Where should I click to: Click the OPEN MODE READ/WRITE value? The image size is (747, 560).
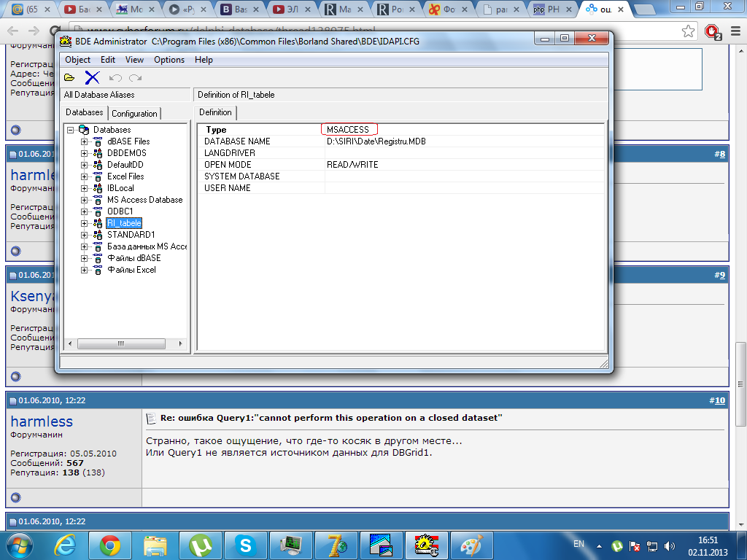coord(352,165)
